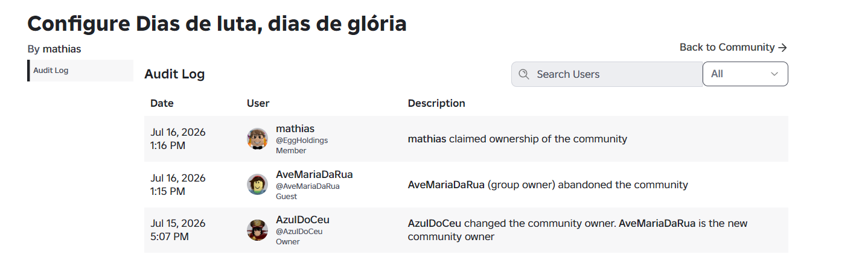Open AveMariaDaRua user name link
The width and height of the screenshot is (868, 257).
tap(314, 174)
